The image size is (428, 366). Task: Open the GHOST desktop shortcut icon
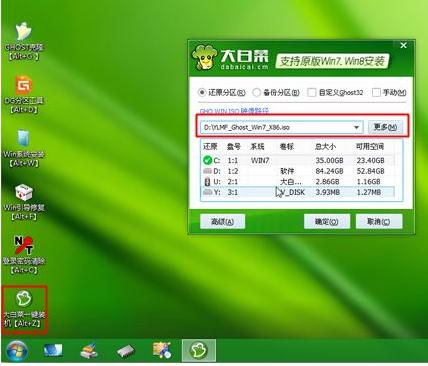(x=23, y=32)
